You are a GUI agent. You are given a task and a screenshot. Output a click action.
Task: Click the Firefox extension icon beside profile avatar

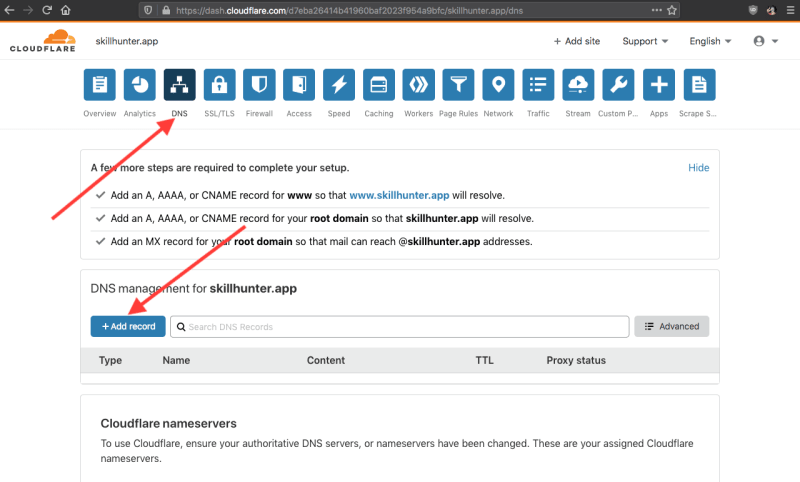753,10
